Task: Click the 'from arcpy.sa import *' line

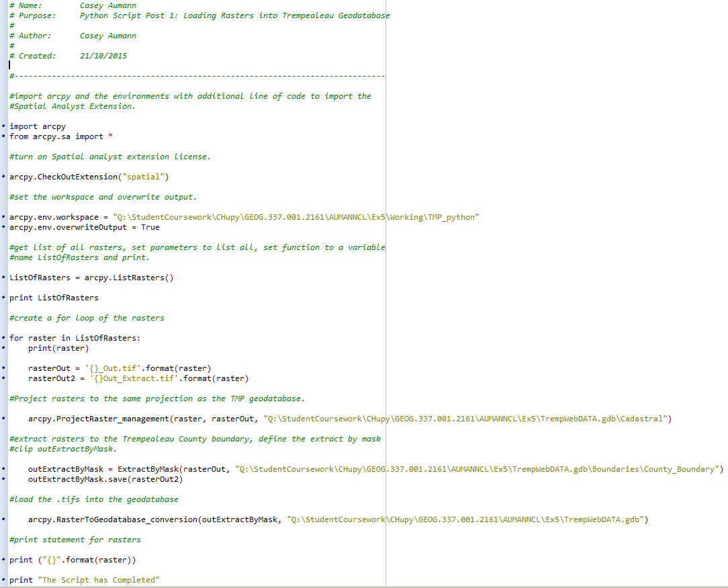Action: (61, 136)
